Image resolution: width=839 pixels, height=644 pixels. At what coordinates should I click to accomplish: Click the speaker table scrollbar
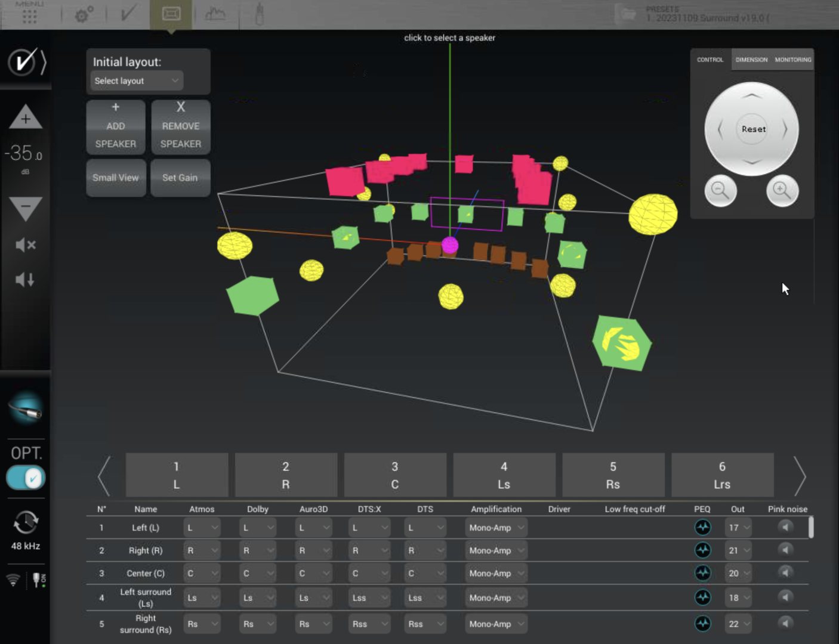click(810, 528)
